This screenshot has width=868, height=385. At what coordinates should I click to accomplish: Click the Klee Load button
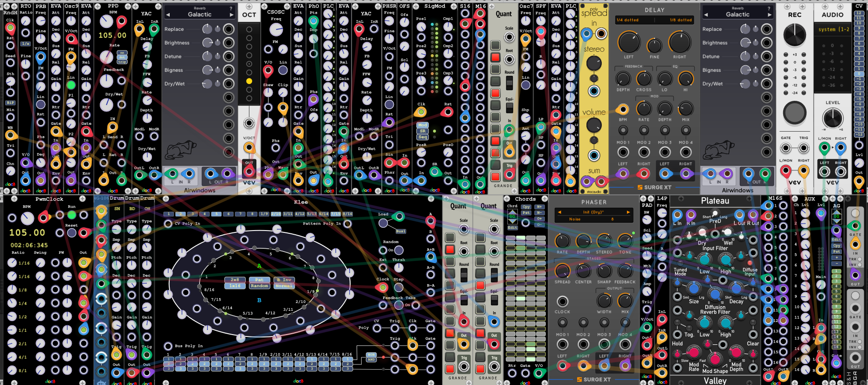(x=383, y=223)
